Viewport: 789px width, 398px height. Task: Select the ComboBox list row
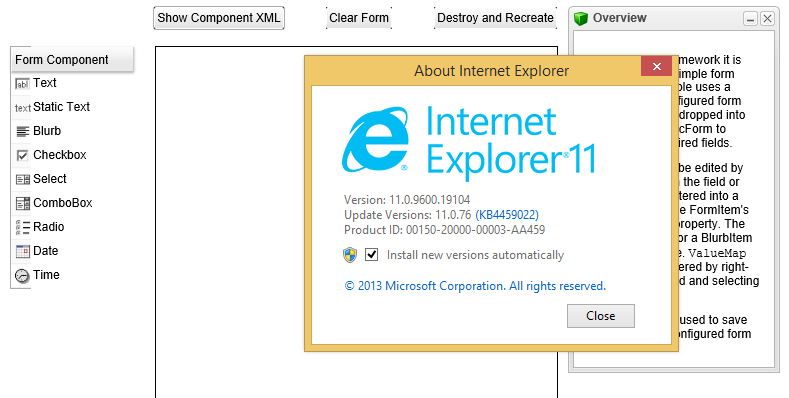point(72,203)
